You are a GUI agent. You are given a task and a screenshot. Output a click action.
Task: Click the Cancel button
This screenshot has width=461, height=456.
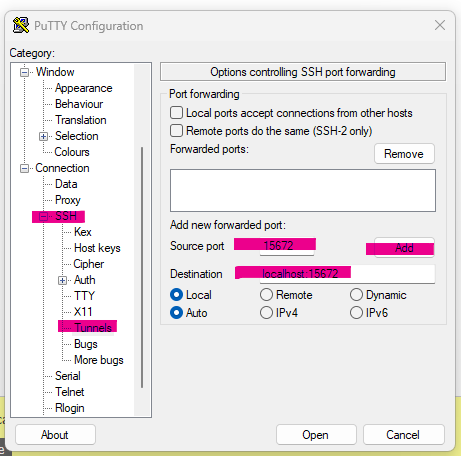[x=404, y=435]
